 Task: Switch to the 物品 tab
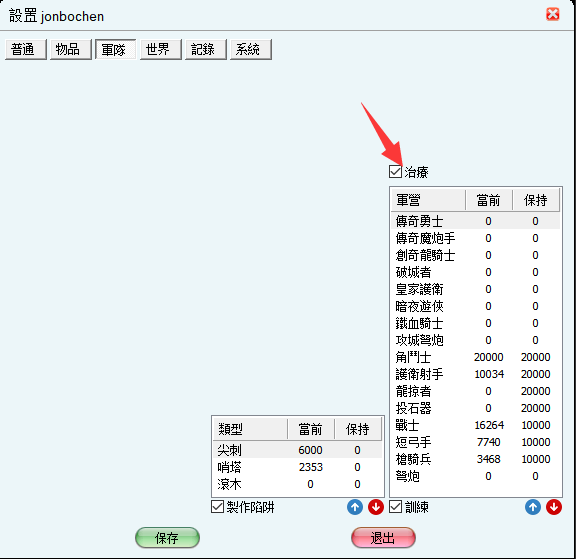pos(71,49)
